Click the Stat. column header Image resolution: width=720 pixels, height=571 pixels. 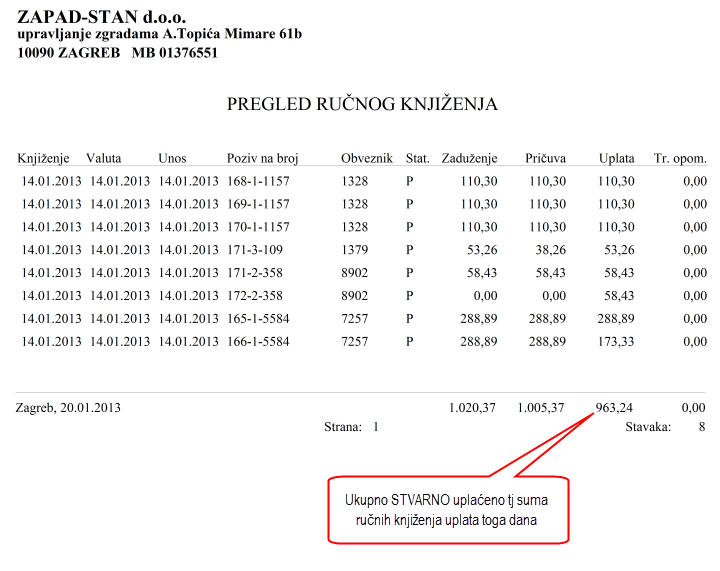(417, 158)
